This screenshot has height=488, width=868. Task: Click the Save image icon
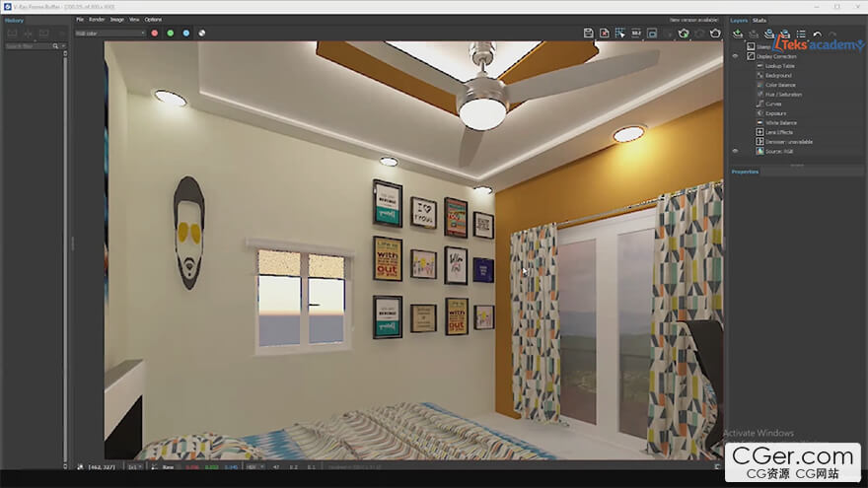click(589, 33)
